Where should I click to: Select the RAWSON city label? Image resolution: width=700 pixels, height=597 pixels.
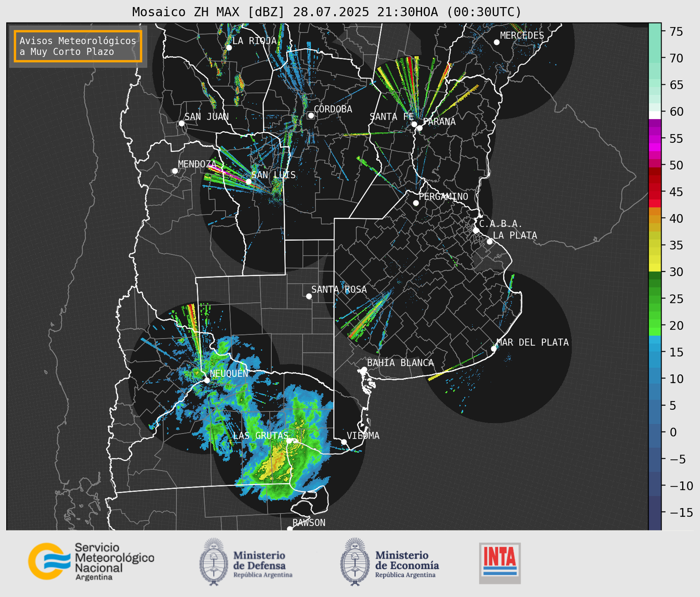click(309, 523)
